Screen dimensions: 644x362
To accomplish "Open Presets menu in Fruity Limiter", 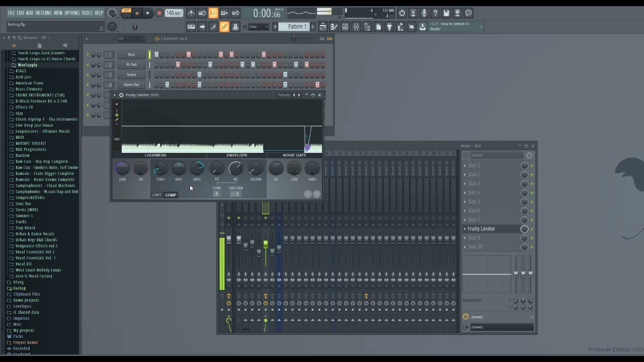I will [284, 95].
